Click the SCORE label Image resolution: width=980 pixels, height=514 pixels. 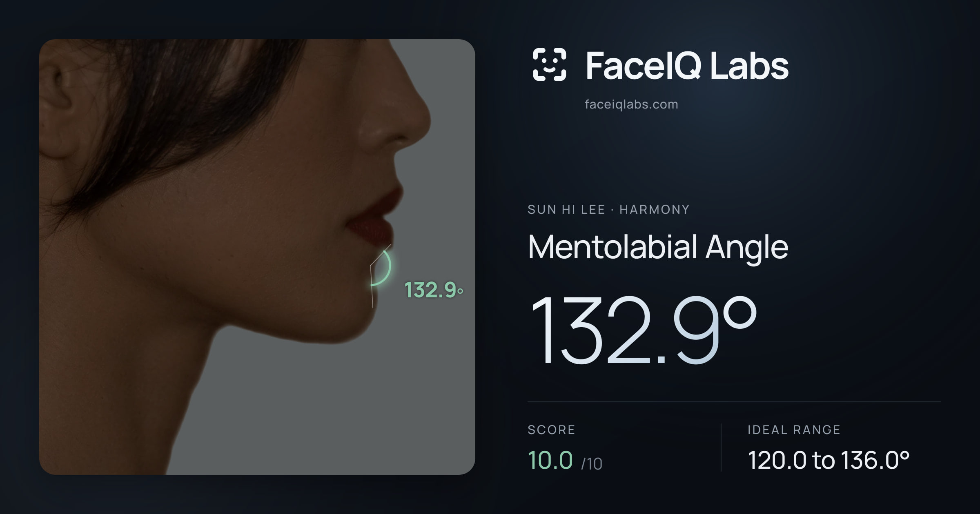point(551,430)
